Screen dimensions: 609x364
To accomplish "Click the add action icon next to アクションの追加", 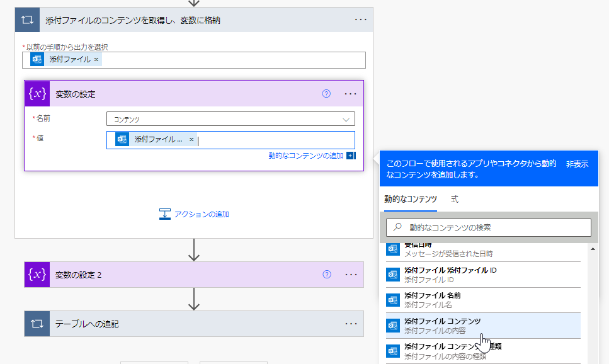I will point(164,214).
